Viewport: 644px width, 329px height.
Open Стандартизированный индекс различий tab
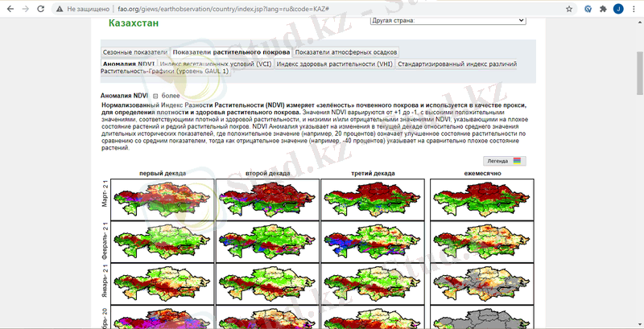(x=457, y=64)
